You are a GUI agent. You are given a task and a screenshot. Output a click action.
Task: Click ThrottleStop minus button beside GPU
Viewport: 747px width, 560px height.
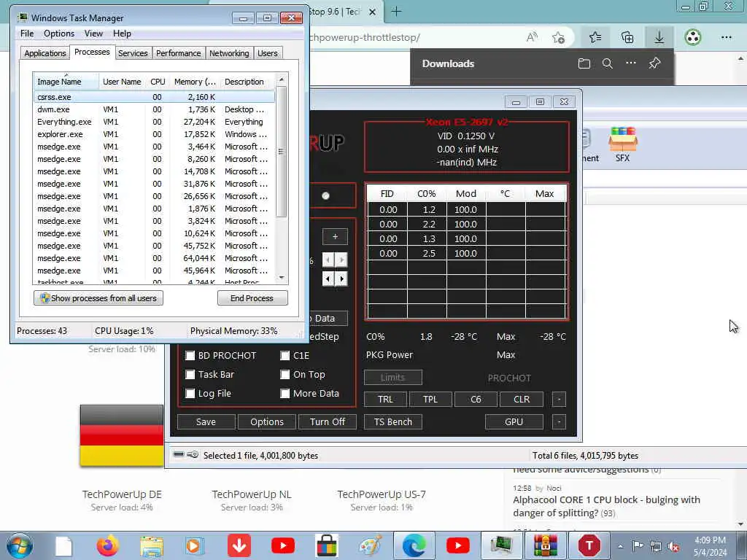point(559,422)
